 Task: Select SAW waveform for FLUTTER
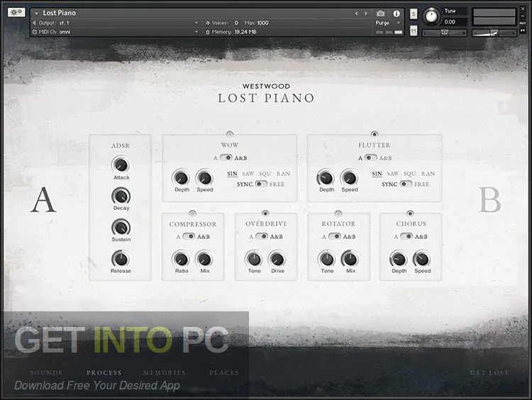(392, 174)
